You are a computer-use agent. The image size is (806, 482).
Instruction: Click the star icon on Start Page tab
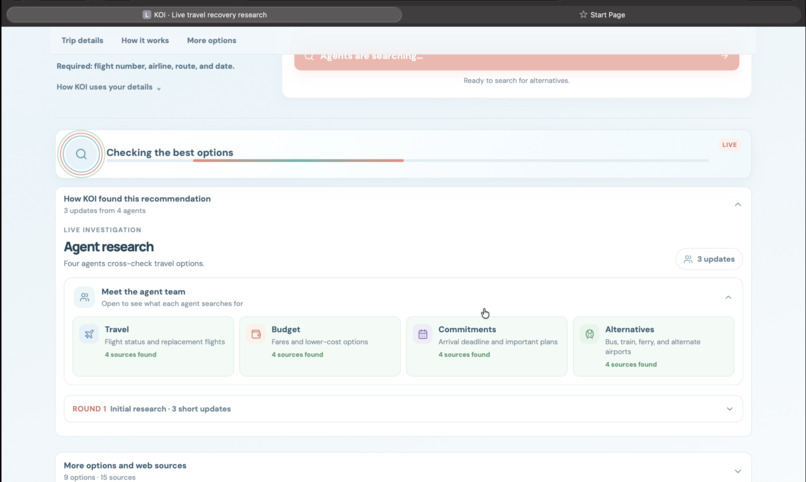(x=583, y=14)
